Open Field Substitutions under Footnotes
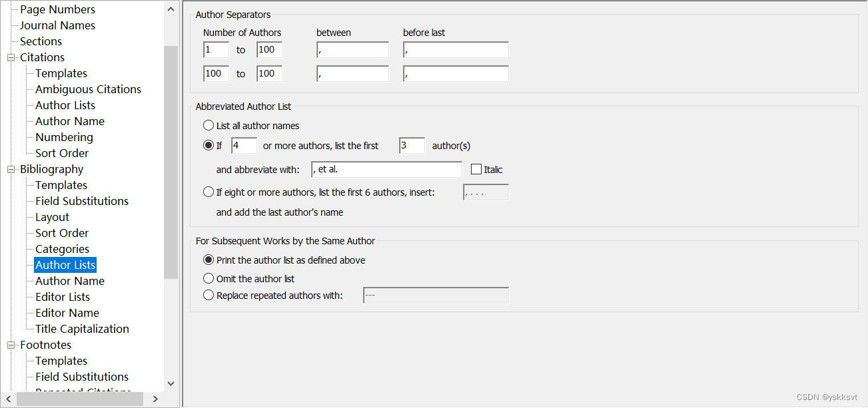Viewport: 868px width, 408px height. 82,377
